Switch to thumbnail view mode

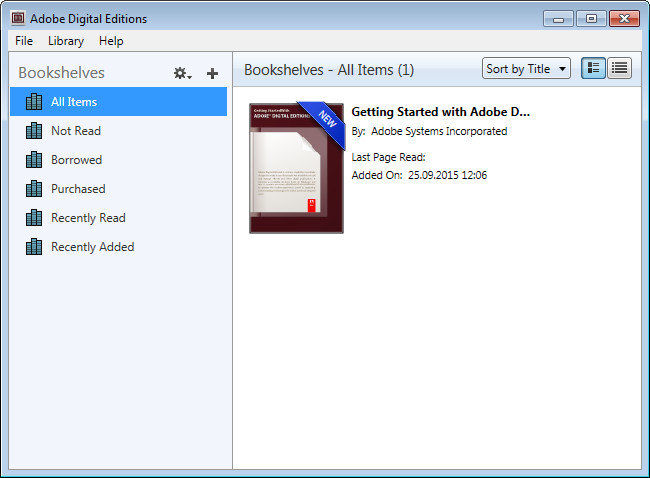coord(593,69)
